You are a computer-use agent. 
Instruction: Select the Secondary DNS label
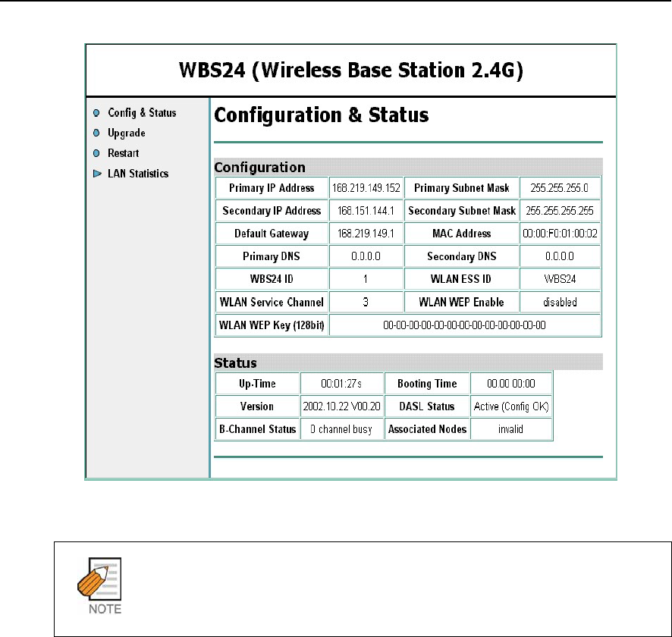pyautogui.click(x=462, y=256)
